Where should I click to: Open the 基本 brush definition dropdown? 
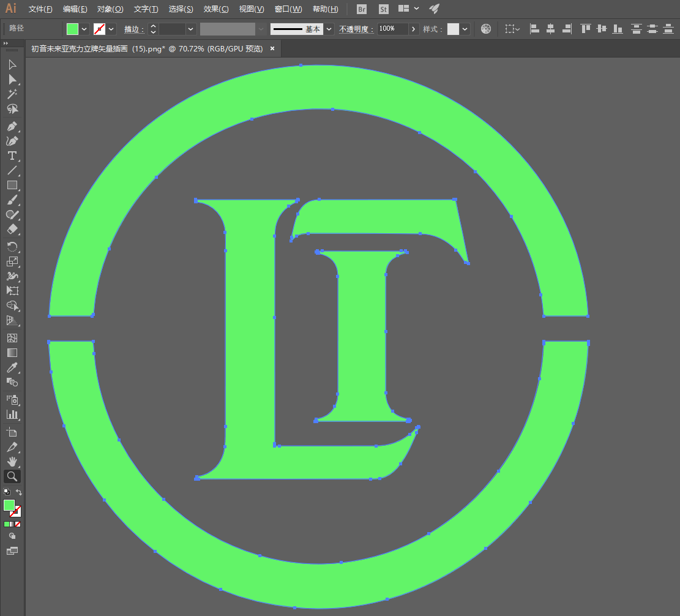click(329, 29)
